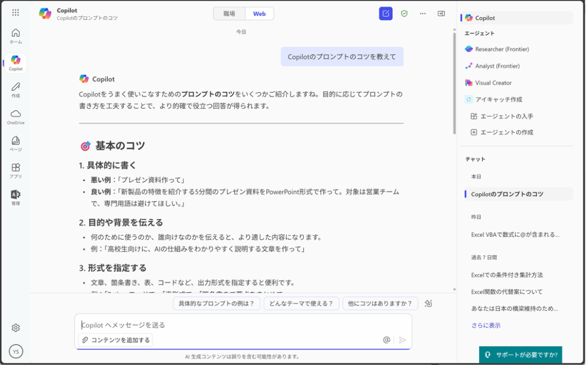Open ページ icon in left rail
The image size is (588, 365).
coord(16,144)
